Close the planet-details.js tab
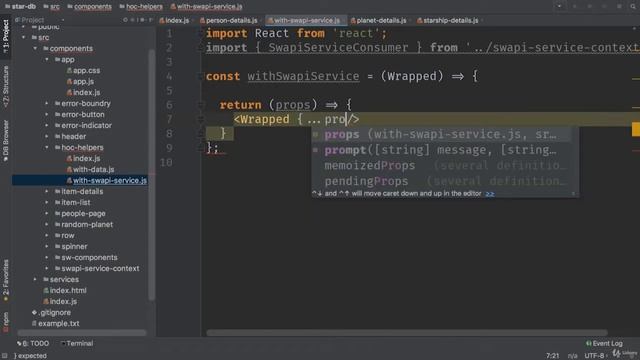The height and width of the screenshot is (360, 640). [409, 20]
